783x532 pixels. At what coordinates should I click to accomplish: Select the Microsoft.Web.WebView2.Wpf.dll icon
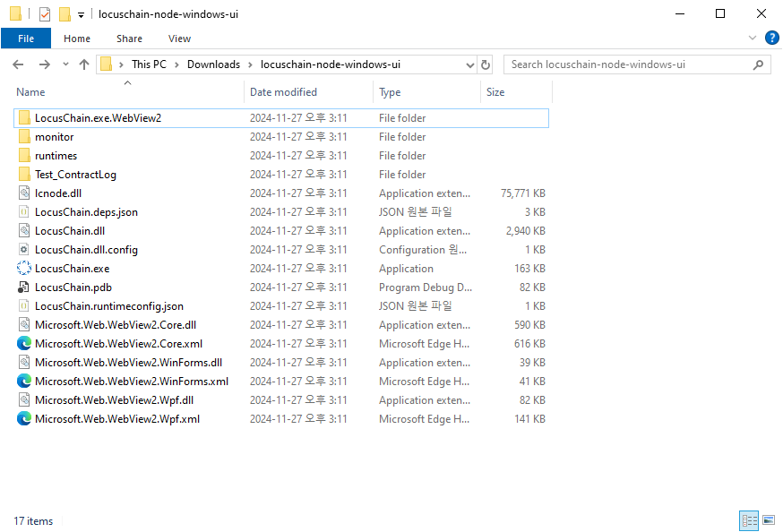click(24, 399)
